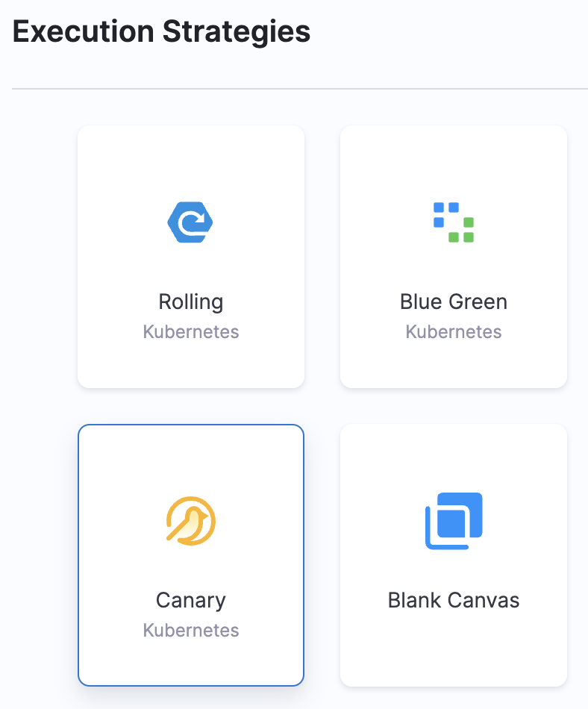Click Kubernetes text under Canary
Image resolution: width=588 pixels, height=709 pixels.
click(191, 631)
